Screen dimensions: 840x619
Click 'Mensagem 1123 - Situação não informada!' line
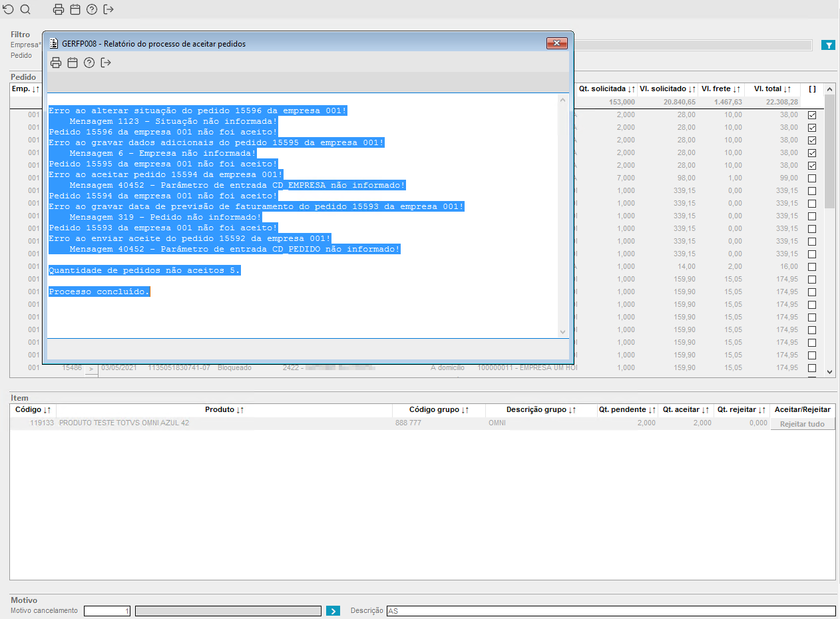pyautogui.click(x=173, y=121)
